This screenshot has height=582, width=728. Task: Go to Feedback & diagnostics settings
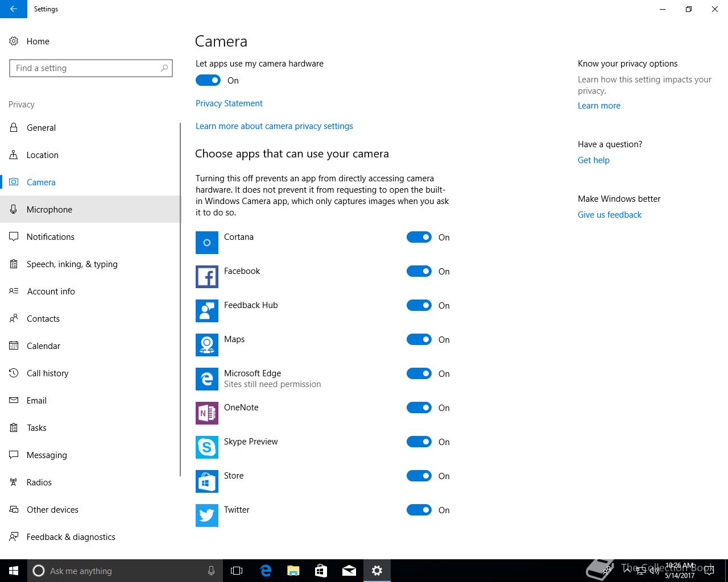point(71,537)
